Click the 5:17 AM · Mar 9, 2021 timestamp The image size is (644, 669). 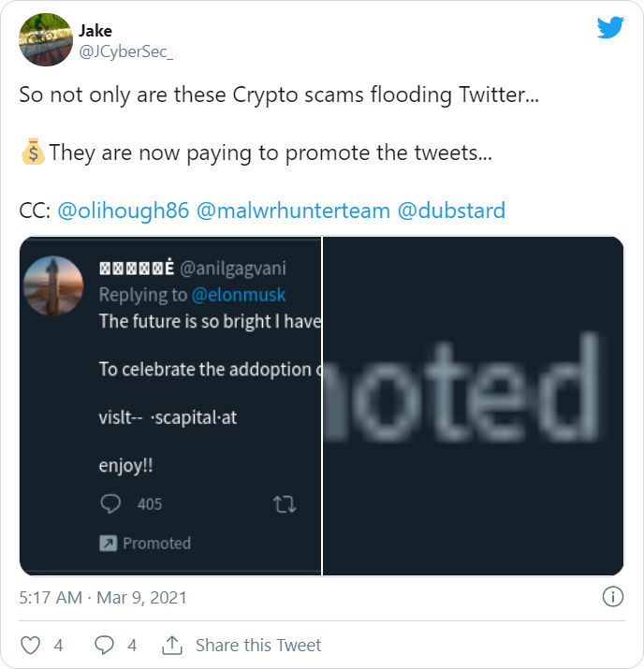(103, 597)
